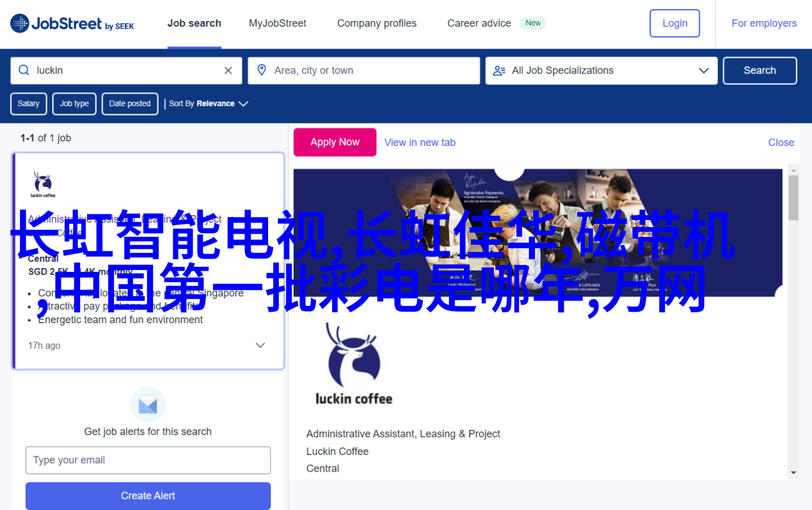Open the Luckin Coffee company link in details

(x=337, y=451)
